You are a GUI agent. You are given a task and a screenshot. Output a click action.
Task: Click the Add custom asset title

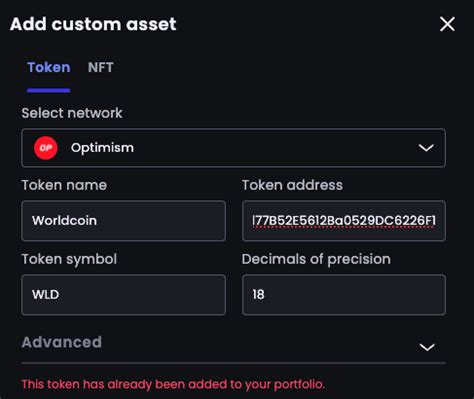pyautogui.click(x=93, y=24)
